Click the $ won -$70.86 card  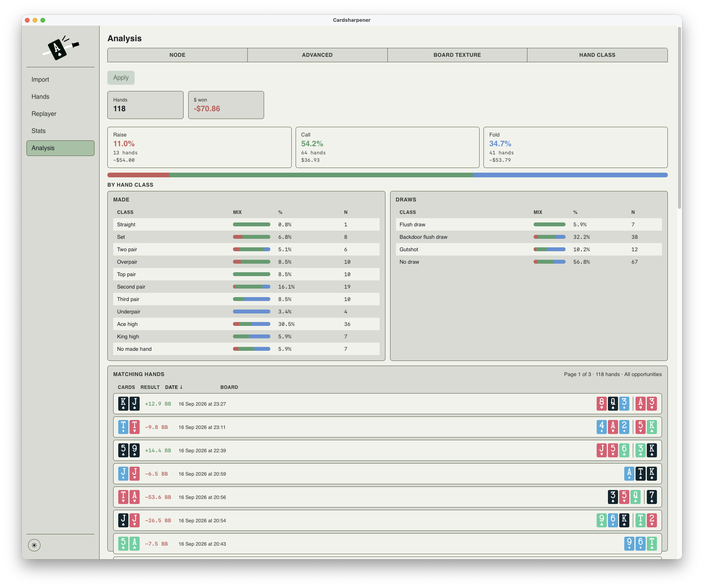[x=226, y=105]
